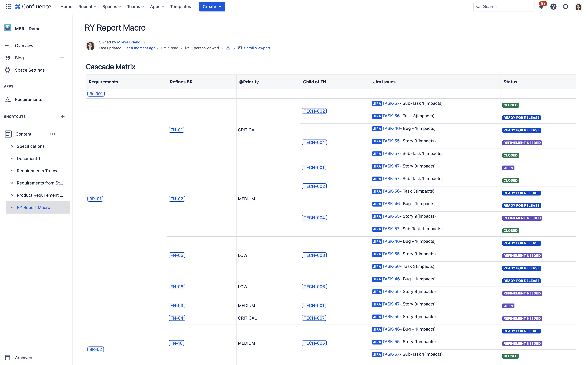This screenshot has height=365, width=588.
Task: Expand the Specifications page tree
Action: point(12,146)
